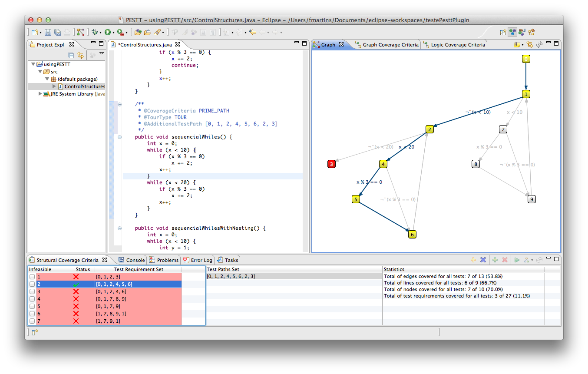
Task: Click the status bar add icon
Action: 36,332
